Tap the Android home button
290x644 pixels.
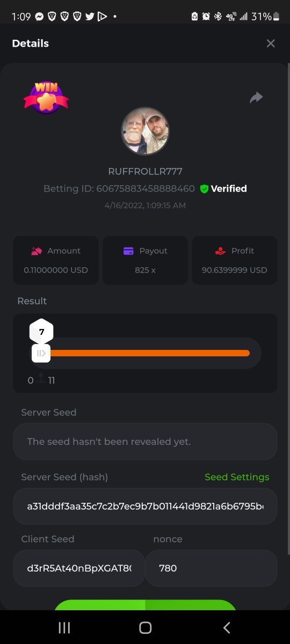[x=145, y=628]
